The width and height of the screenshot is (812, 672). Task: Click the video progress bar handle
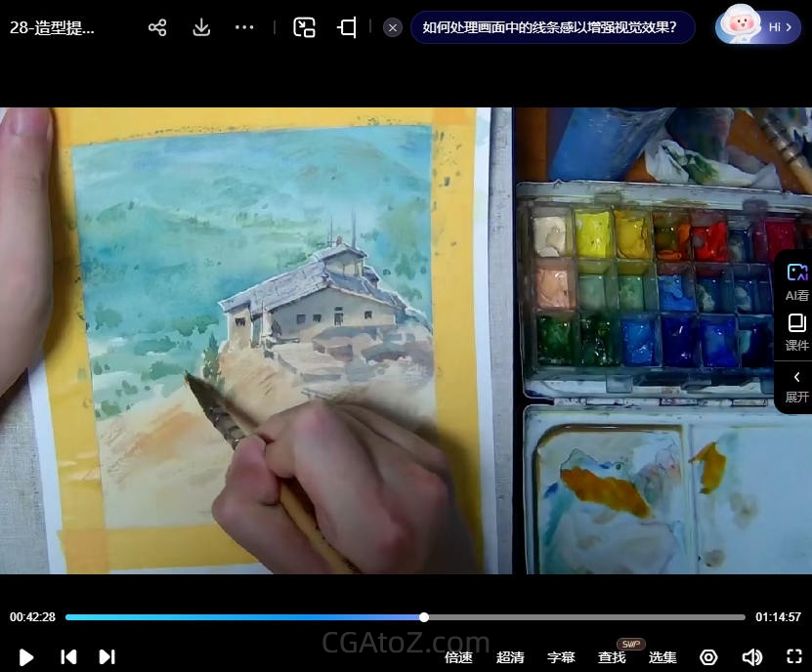coord(424,617)
